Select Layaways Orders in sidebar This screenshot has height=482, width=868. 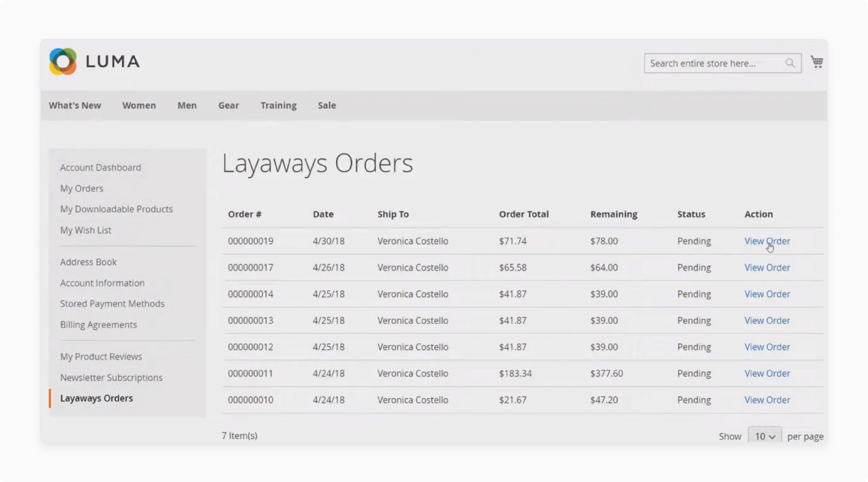(x=96, y=398)
